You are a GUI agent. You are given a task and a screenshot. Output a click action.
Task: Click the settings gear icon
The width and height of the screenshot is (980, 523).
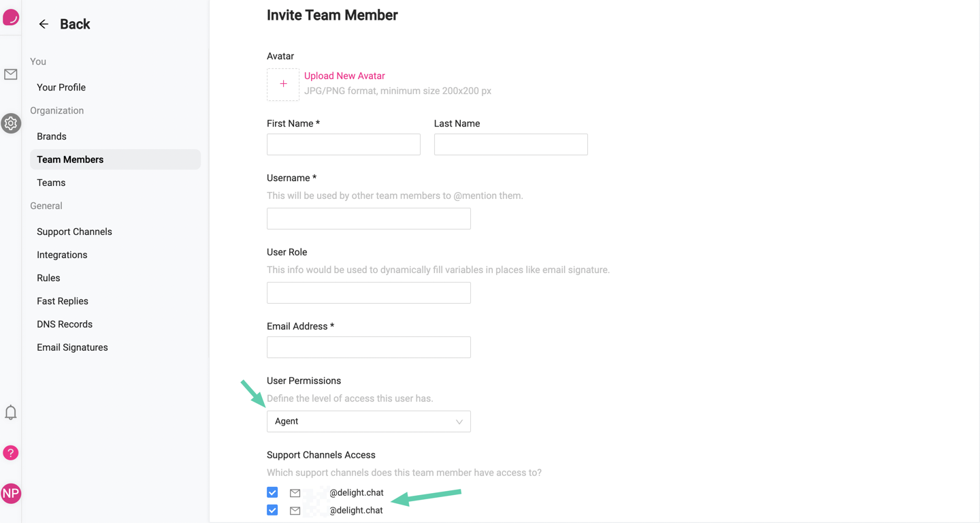[11, 123]
